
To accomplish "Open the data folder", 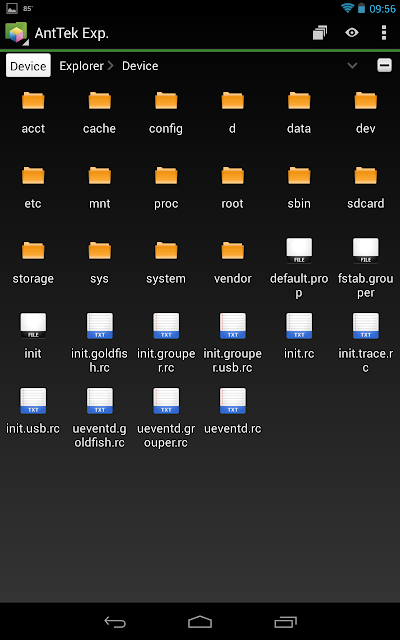I will pyautogui.click(x=299, y=112).
